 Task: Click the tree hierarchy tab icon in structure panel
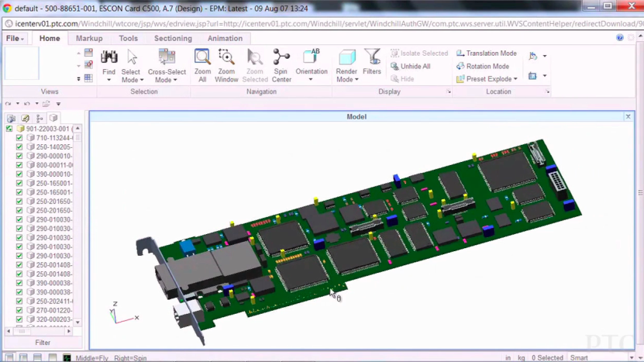(40, 119)
